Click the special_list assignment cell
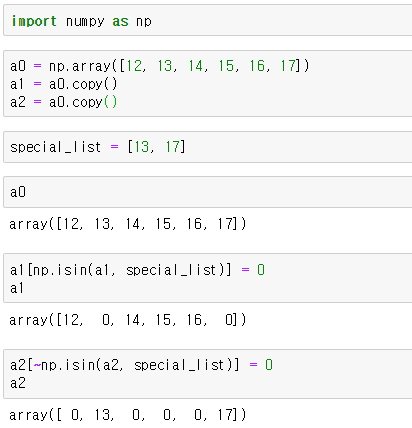 [x=208, y=147]
